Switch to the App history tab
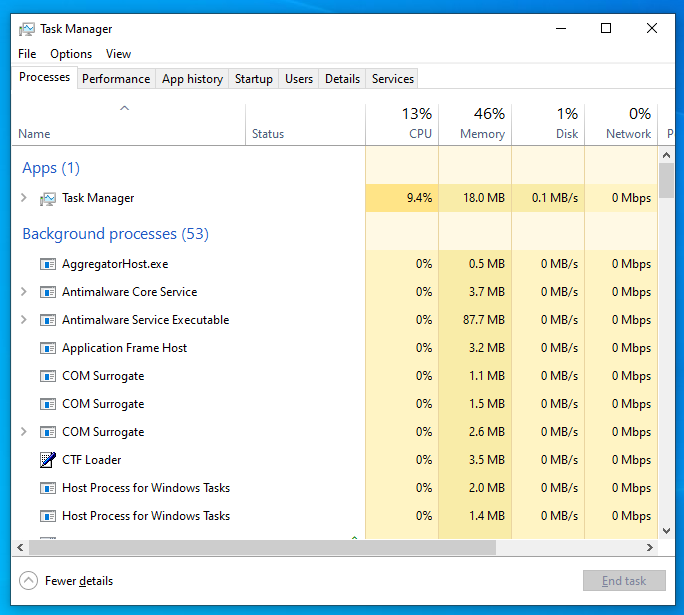The image size is (684, 615). tap(192, 79)
